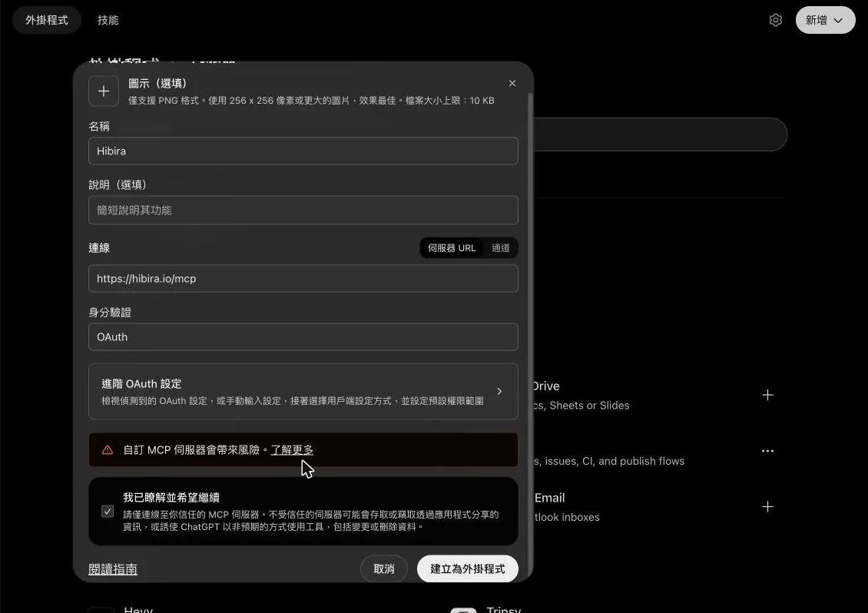Expand 進階 OAuth 設定 section
Viewport: 868px width, 613px height.
(x=303, y=392)
